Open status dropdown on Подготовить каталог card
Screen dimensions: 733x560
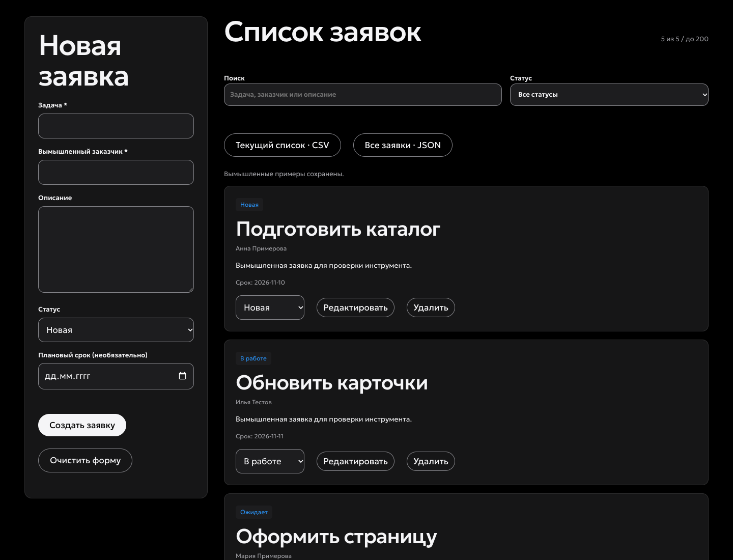(270, 307)
